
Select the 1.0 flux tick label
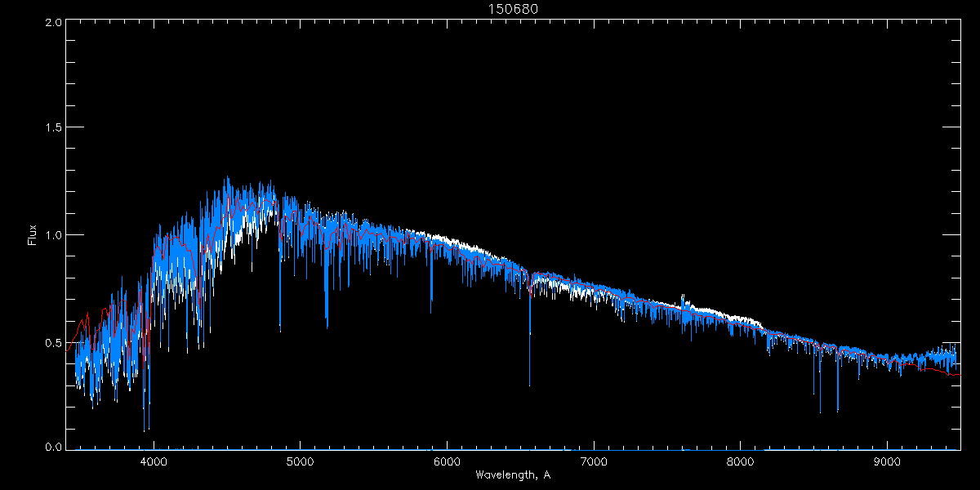pyautogui.click(x=53, y=235)
